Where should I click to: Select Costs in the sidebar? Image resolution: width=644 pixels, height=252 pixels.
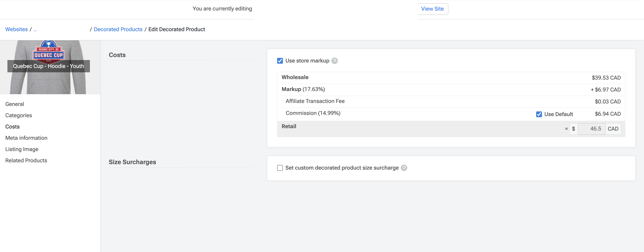(x=12, y=127)
